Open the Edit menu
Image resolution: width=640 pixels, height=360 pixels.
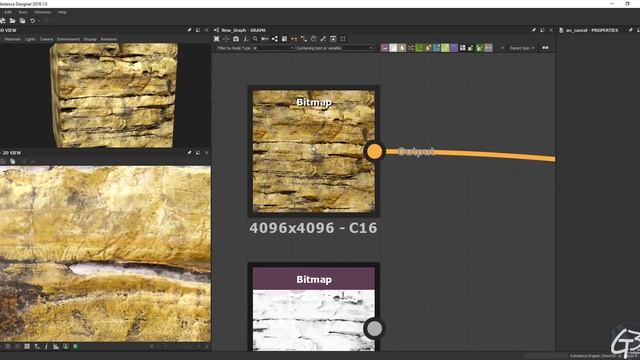[8, 12]
